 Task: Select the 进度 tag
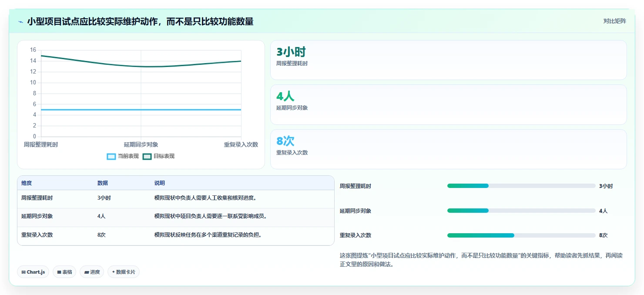click(x=92, y=272)
